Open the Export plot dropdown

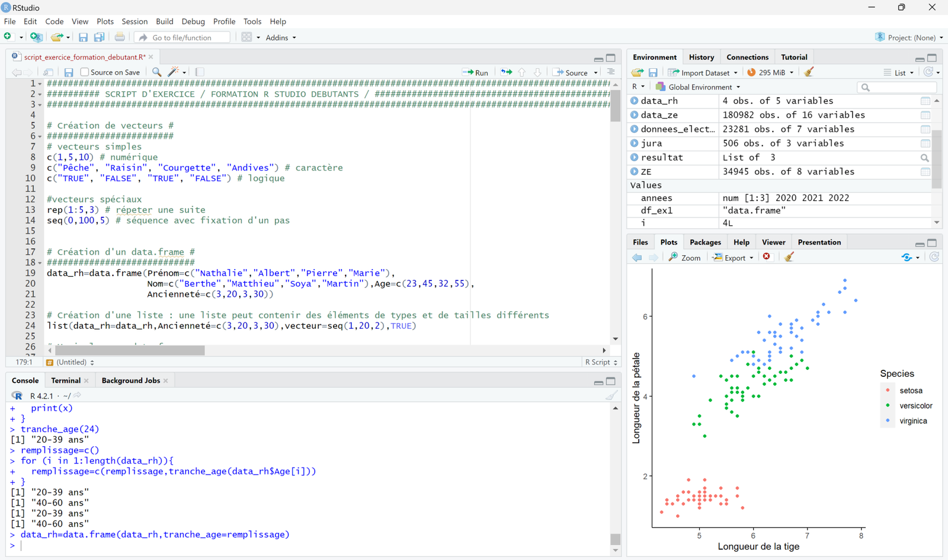click(x=733, y=257)
